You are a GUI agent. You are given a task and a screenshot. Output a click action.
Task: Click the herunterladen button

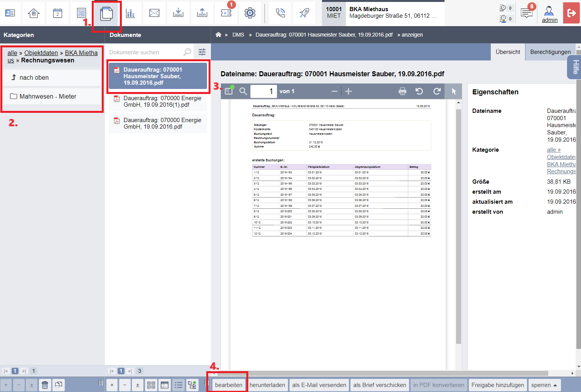click(267, 385)
